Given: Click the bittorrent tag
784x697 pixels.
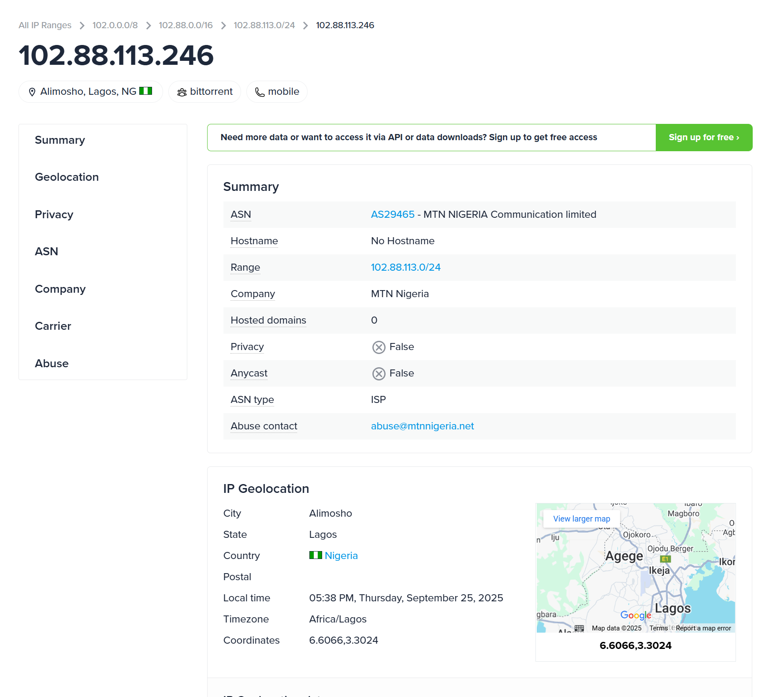Looking at the screenshot, I should click(205, 92).
